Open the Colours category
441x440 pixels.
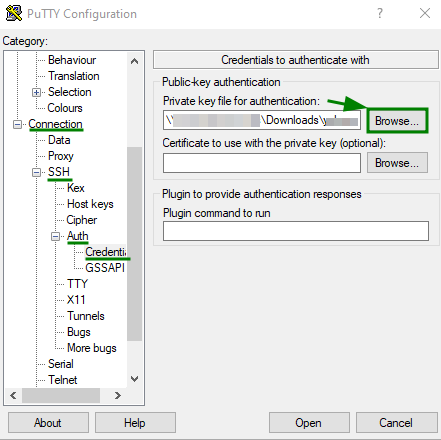click(65, 108)
